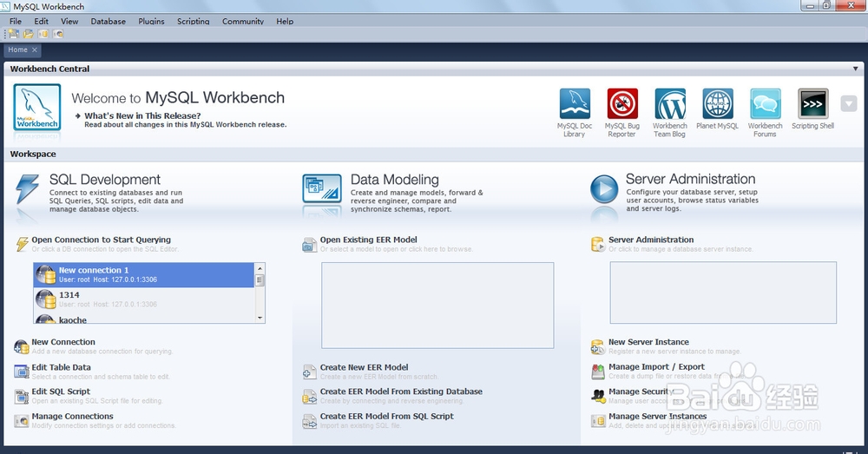
Task: Click Open Existing EER Model link
Action: pyautogui.click(x=368, y=240)
